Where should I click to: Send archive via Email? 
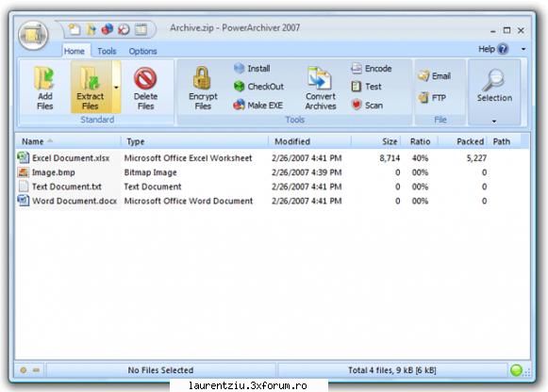(435, 75)
